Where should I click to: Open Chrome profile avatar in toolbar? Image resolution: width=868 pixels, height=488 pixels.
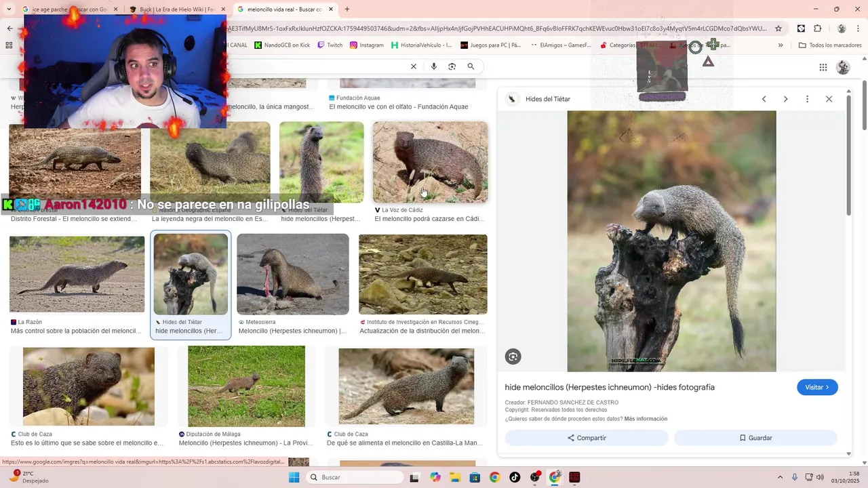tap(842, 28)
